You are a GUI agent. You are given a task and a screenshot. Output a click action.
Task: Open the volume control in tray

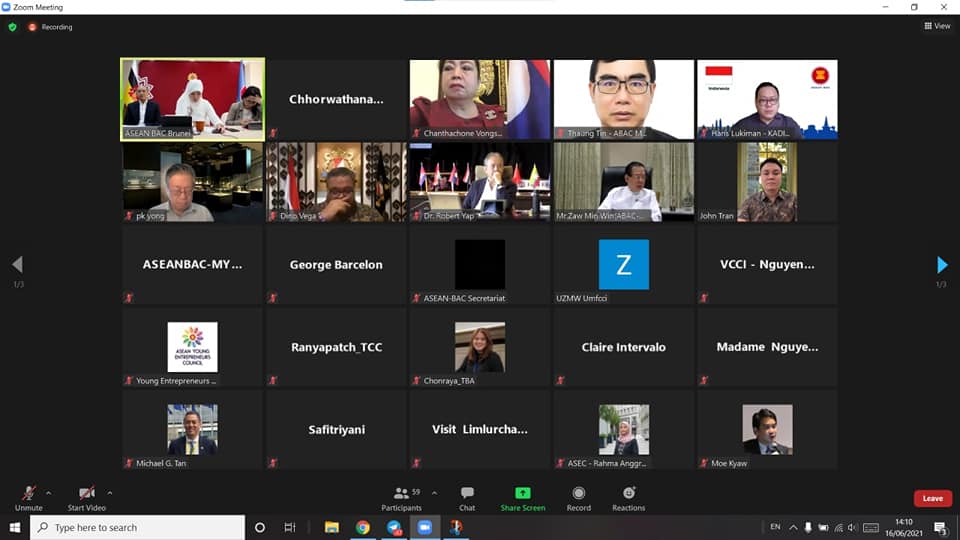(853, 527)
